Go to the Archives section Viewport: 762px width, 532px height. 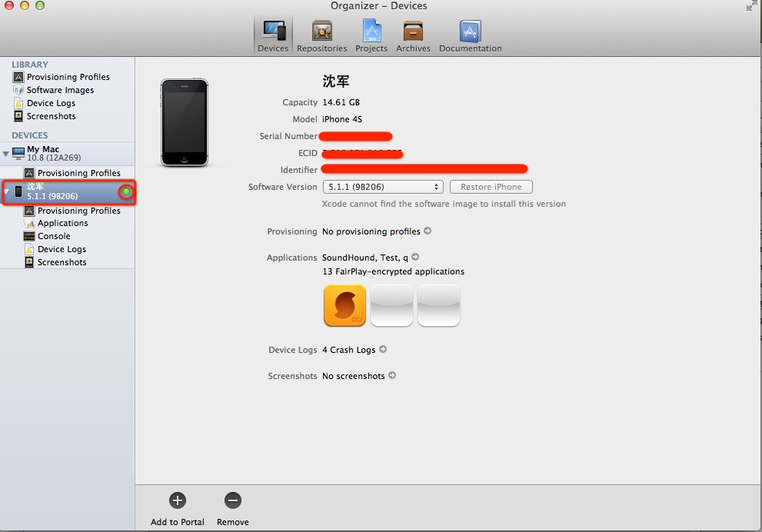coord(413,36)
